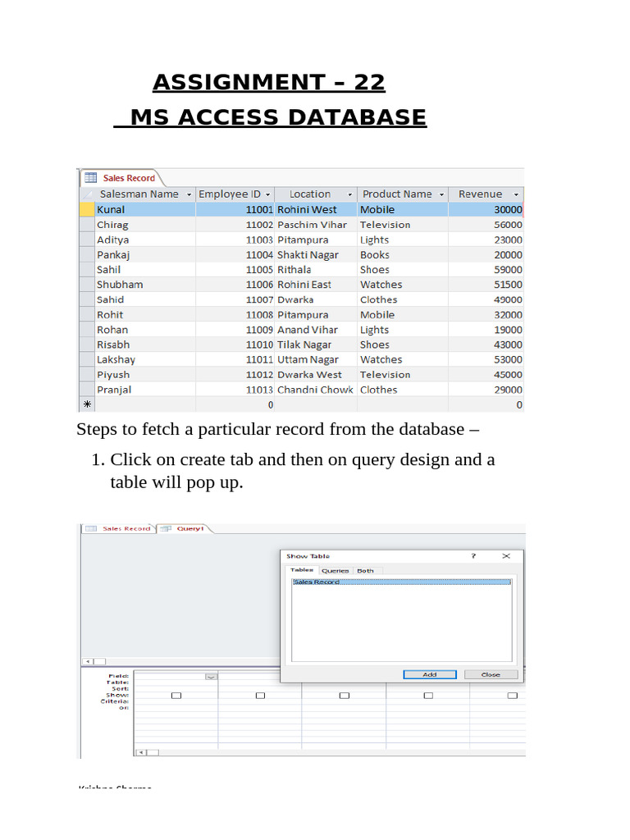Viewport: 630px width, 840px height.
Task: Click Tilak Nagar location cell
Action: [316, 345]
